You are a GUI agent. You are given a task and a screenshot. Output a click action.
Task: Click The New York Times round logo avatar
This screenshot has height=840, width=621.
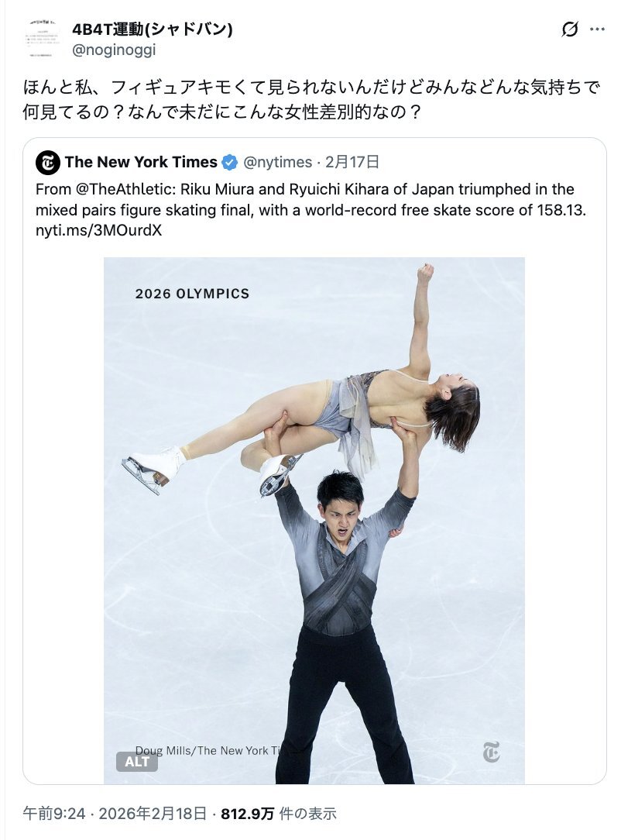[x=48, y=162]
